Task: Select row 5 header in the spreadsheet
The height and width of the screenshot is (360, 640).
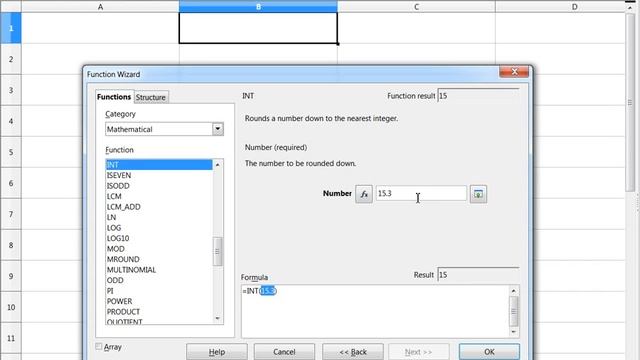Action: pos(11,152)
